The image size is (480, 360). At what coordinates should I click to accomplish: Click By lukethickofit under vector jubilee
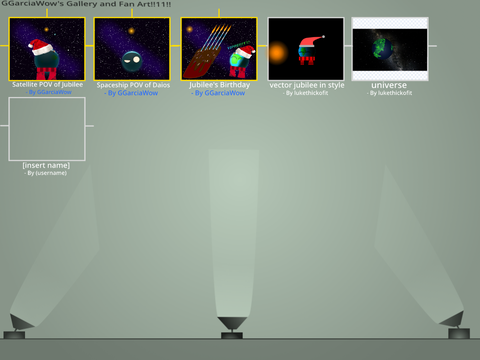(x=306, y=93)
